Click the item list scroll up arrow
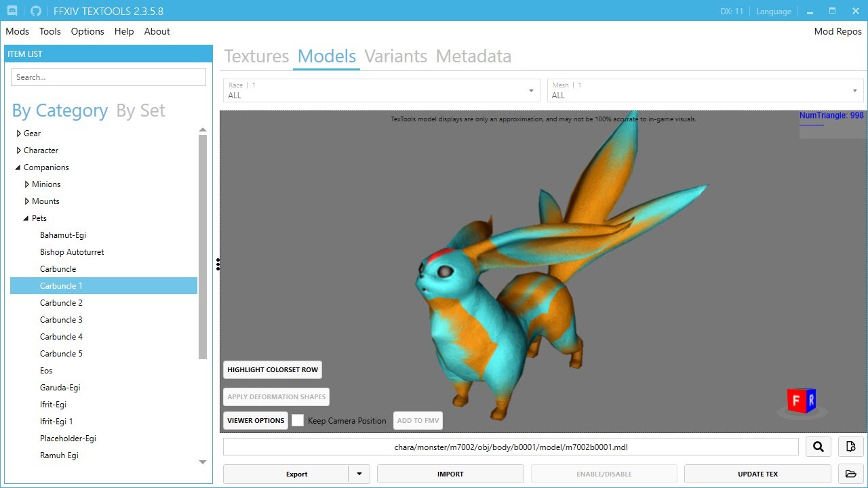 [x=203, y=129]
